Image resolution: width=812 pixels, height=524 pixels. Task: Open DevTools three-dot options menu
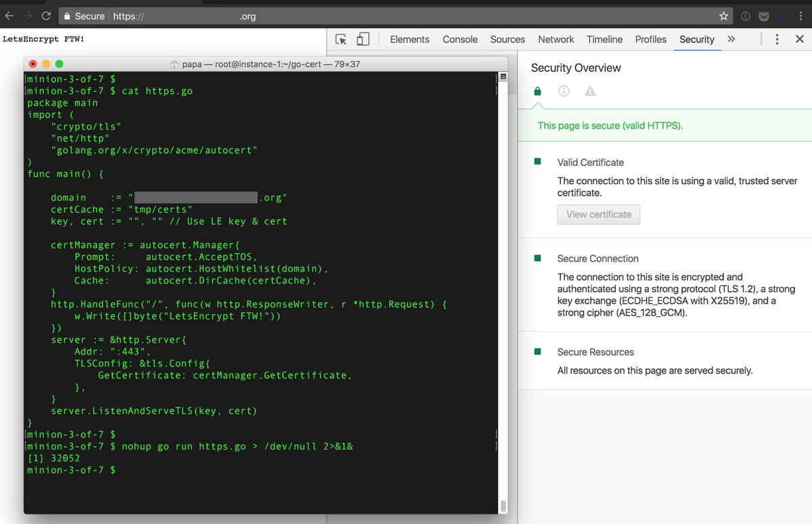pos(777,39)
